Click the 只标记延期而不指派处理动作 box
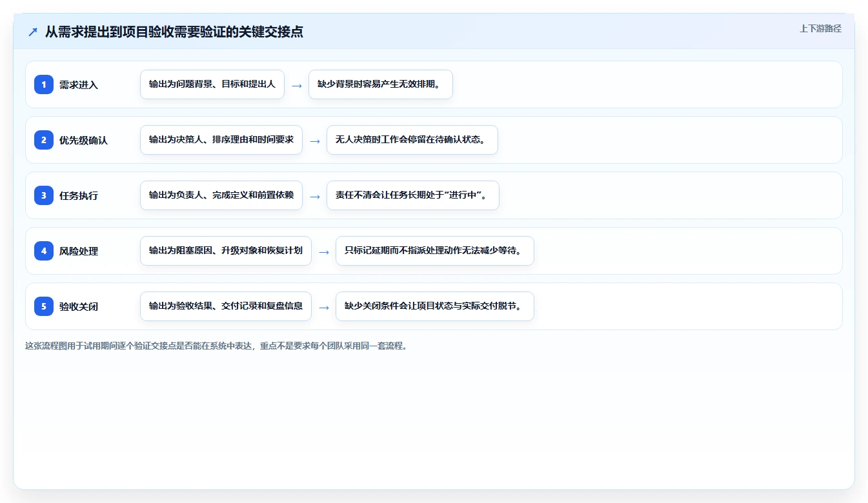Screen dimensions: 868x503 point(435,251)
